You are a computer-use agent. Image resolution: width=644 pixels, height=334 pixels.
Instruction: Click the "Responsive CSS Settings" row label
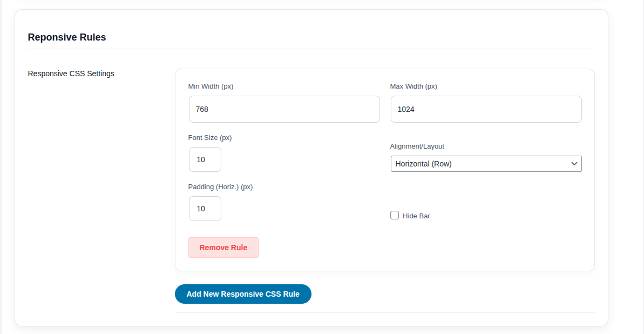click(x=71, y=74)
